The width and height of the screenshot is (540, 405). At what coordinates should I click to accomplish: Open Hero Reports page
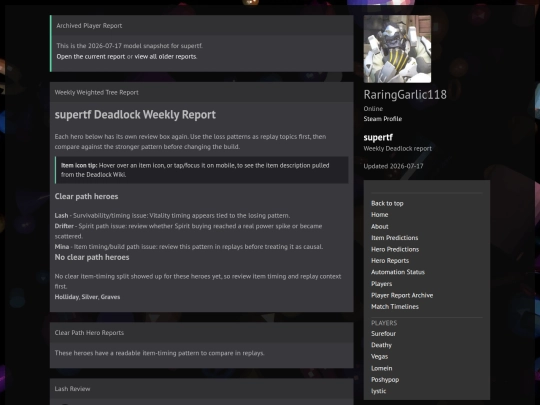pyautogui.click(x=390, y=261)
